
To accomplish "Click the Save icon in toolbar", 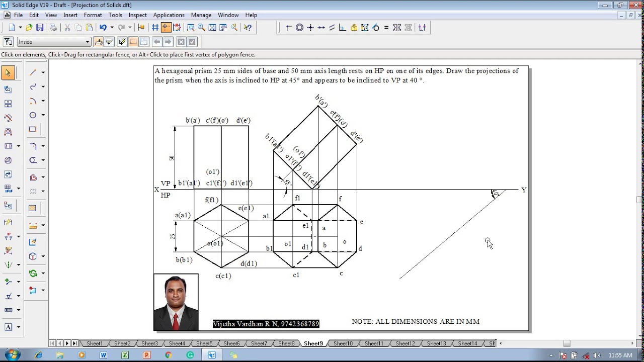I will pos(40,28).
